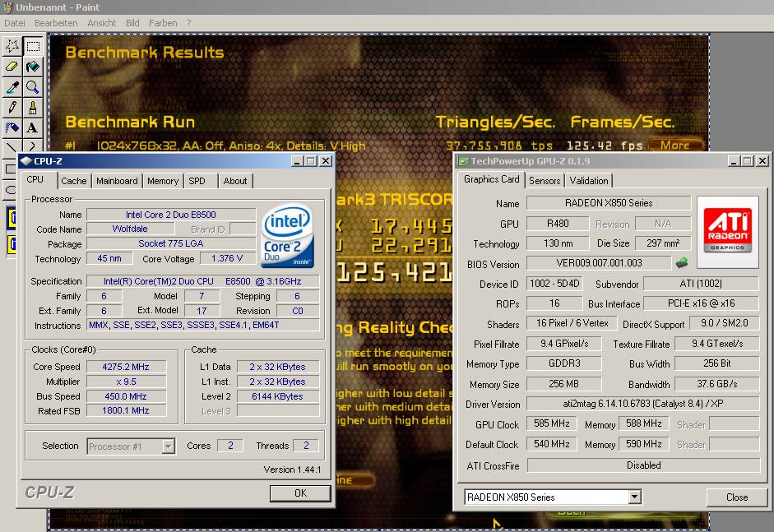
Task: Pick the Rectangle shape tool in Paint
Action: 10,169
